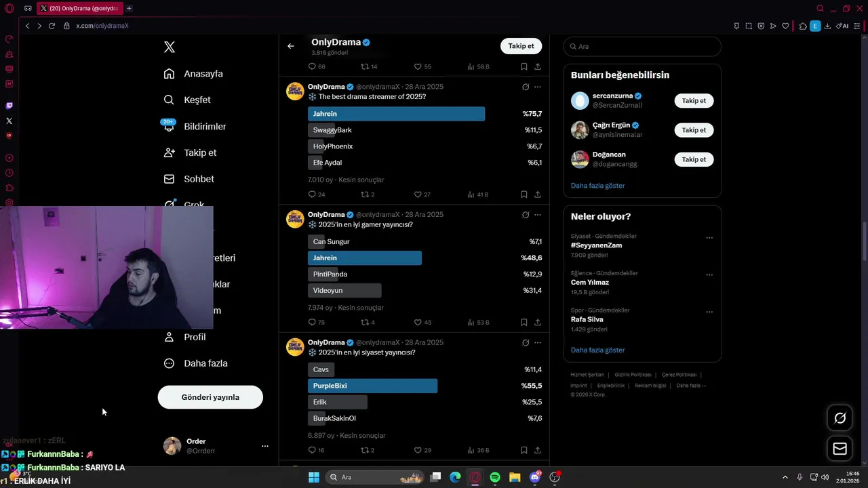Repost the drama streamer poll
Screen dimensions: 868x488
coord(368,195)
